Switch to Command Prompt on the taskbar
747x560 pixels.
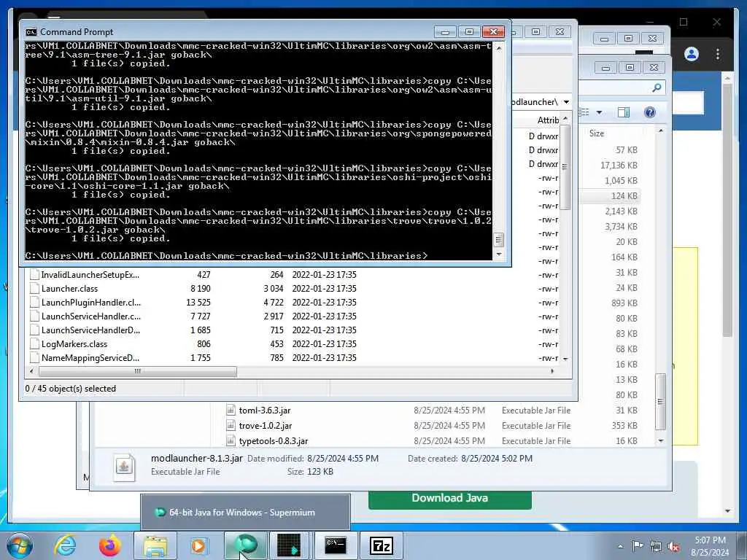(x=336, y=545)
